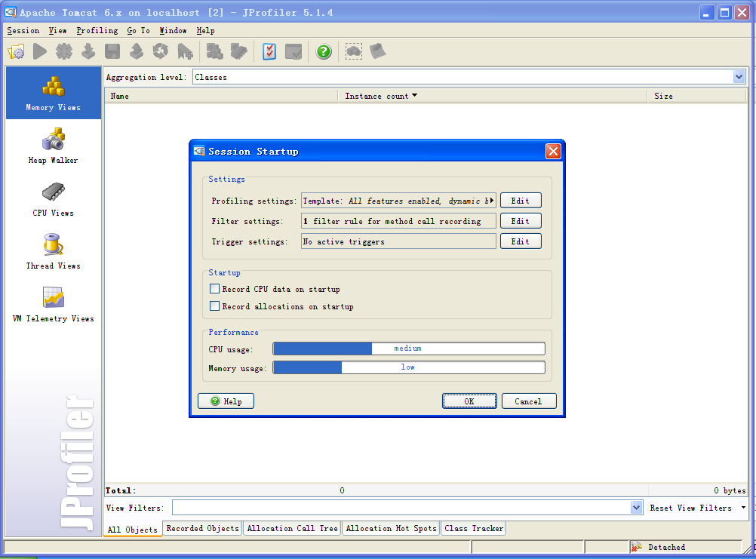756x559 pixels.
Task: Click the Start/Attach play toolbar icon
Action: click(40, 51)
